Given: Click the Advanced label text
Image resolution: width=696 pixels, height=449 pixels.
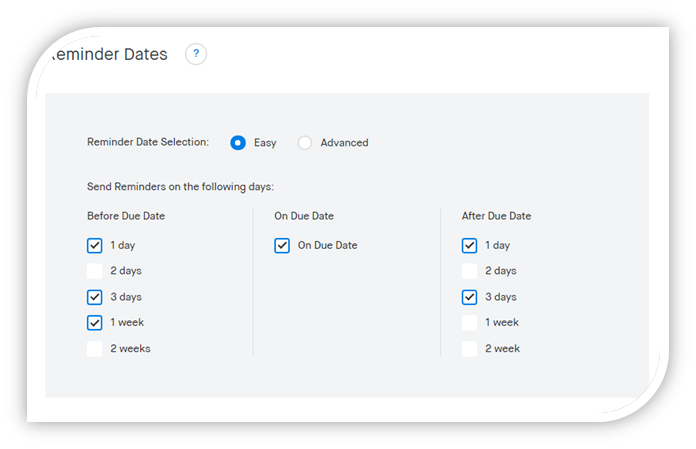Looking at the screenshot, I should pyautogui.click(x=344, y=143).
